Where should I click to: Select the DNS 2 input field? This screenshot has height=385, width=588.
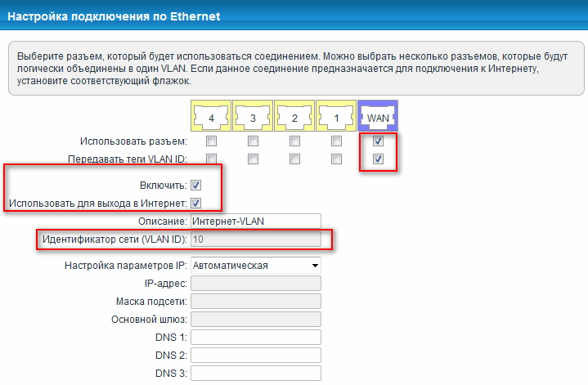(255, 355)
